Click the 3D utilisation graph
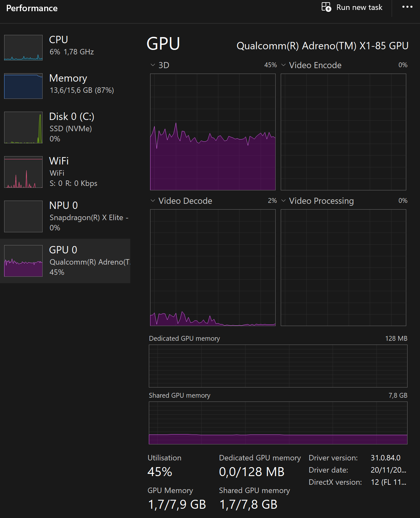Image resolution: width=420 pixels, height=518 pixels. pos(213,132)
